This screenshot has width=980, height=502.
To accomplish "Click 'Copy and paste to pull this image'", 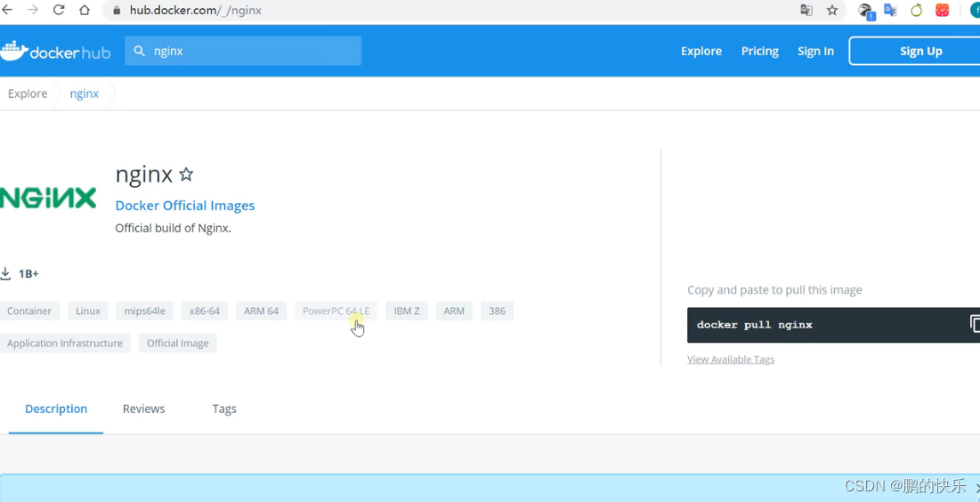I will pyautogui.click(x=774, y=290).
